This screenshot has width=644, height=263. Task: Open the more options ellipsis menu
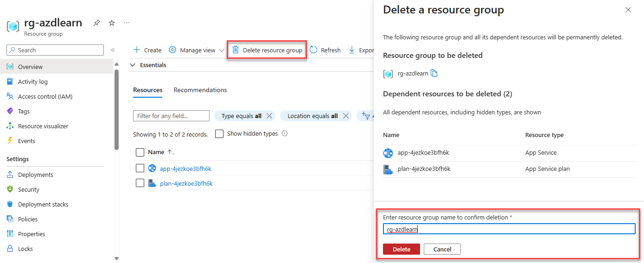[x=127, y=23]
